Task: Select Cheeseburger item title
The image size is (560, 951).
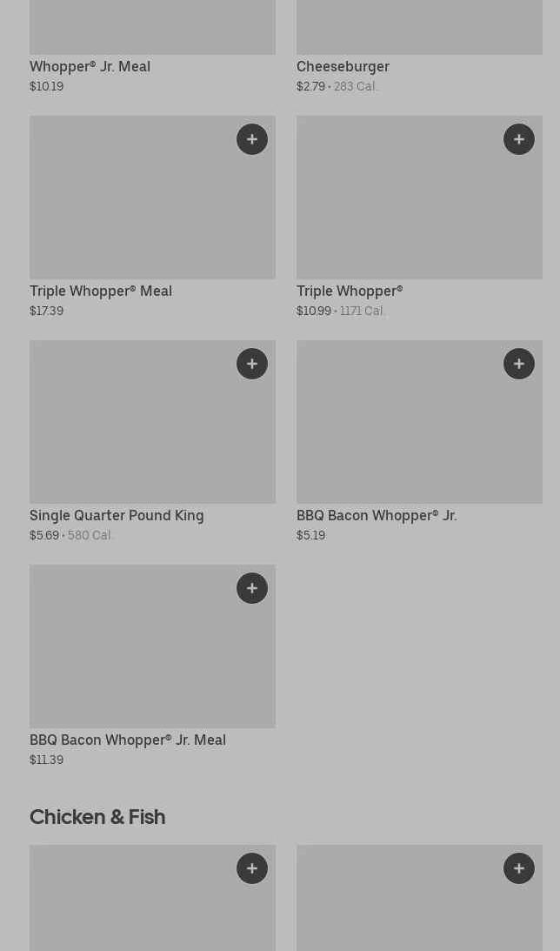Action: point(343,67)
